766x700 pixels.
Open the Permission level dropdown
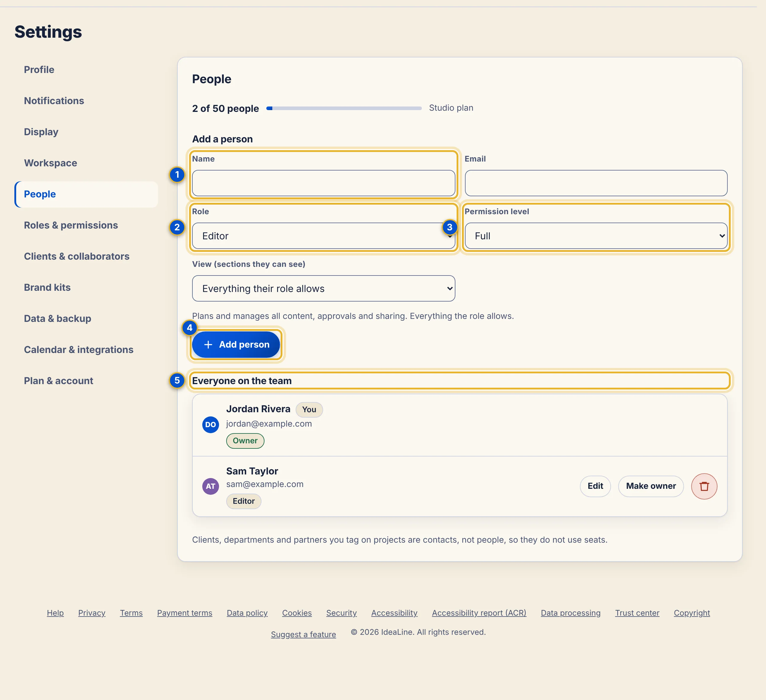(596, 236)
